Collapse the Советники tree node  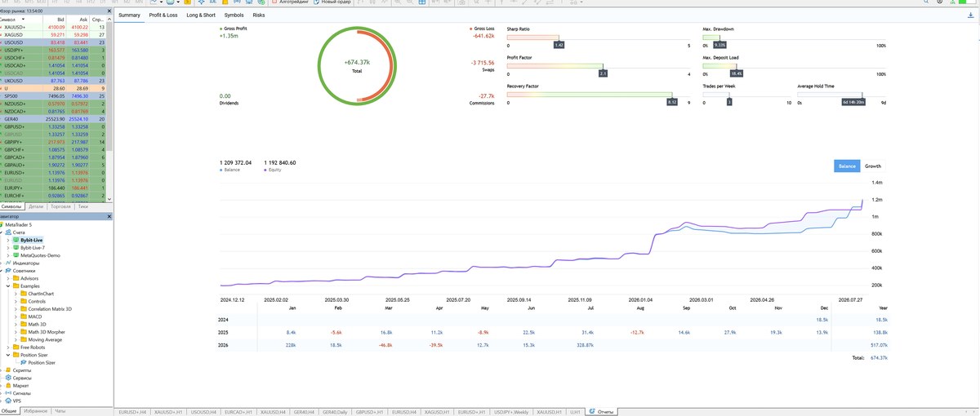point(2,271)
